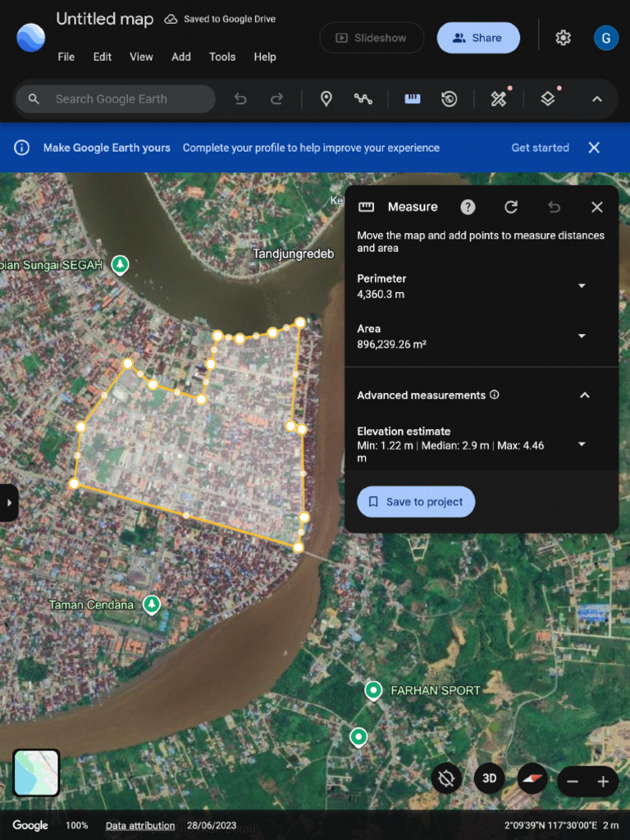Select the Draw path or polygon tool

[x=363, y=99]
